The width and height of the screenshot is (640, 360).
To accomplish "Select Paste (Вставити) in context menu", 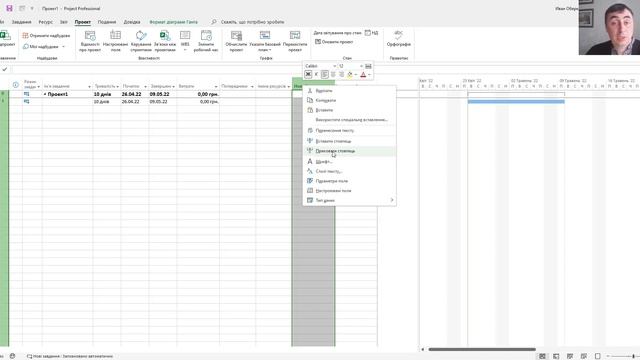I will click(349, 110).
